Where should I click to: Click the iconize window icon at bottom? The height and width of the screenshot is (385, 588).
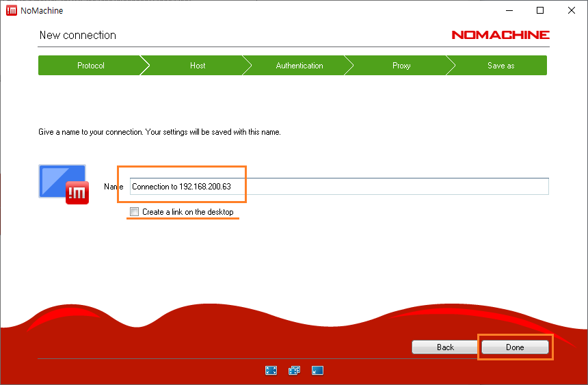pyautogui.click(x=317, y=371)
